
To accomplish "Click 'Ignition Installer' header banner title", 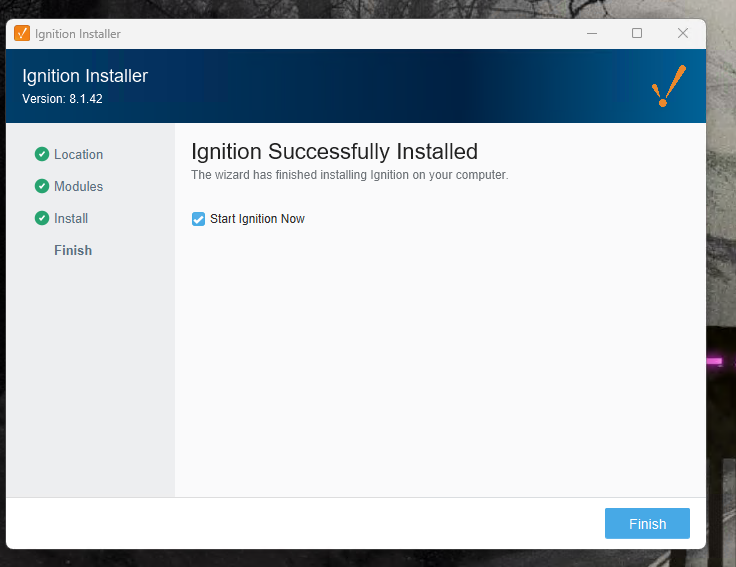I will tap(85, 76).
